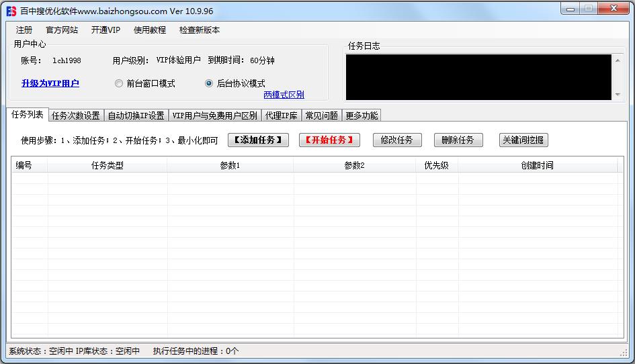Open the 自动切换IP设置 tab
The height and width of the screenshot is (364, 635).
[x=136, y=116]
